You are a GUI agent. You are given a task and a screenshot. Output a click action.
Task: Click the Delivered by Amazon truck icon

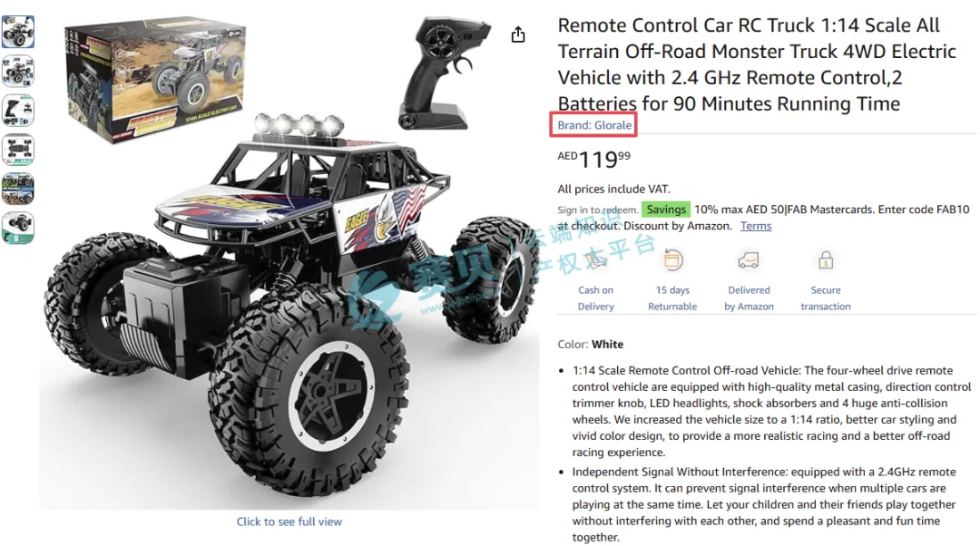coord(748,260)
